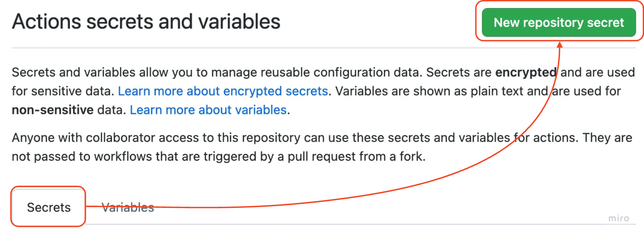644x236 pixels.
Task: Click the red arrowhead below the green button
Action: click(560, 44)
